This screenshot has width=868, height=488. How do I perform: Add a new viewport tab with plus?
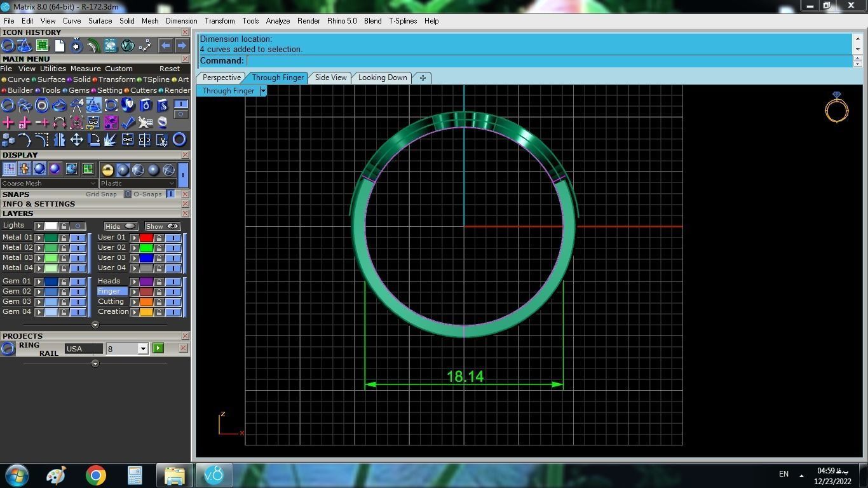coord(423,78)
